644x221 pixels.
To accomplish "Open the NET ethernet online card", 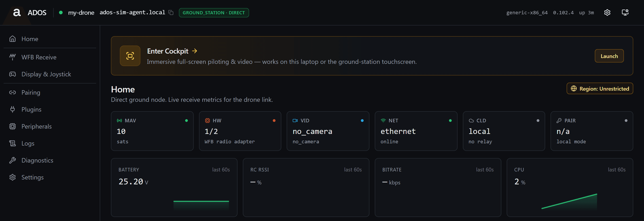I will pos(416,131).
